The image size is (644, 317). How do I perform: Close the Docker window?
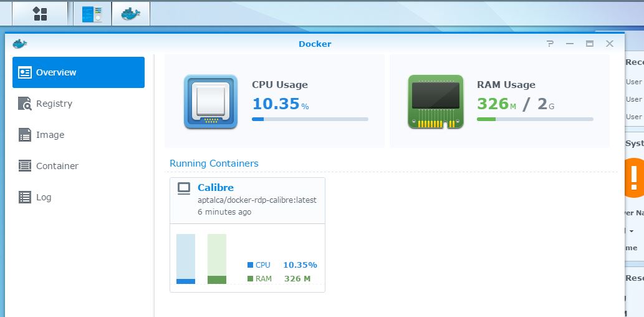[x=610, y=44]
